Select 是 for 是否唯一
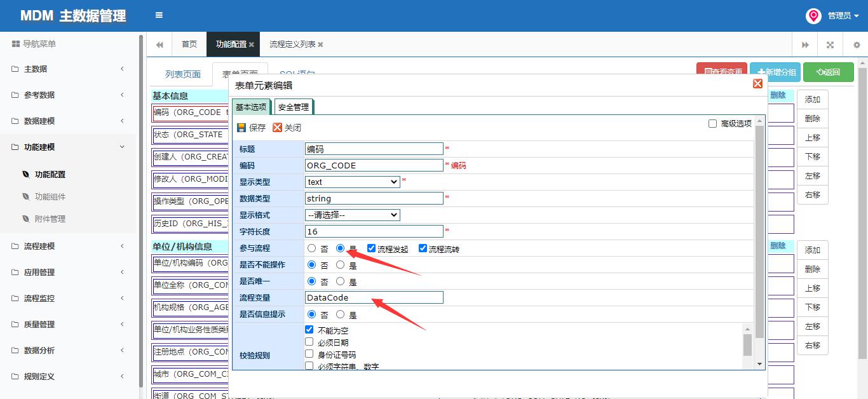Viewport: 868px width, 399px height. (340, 281)
